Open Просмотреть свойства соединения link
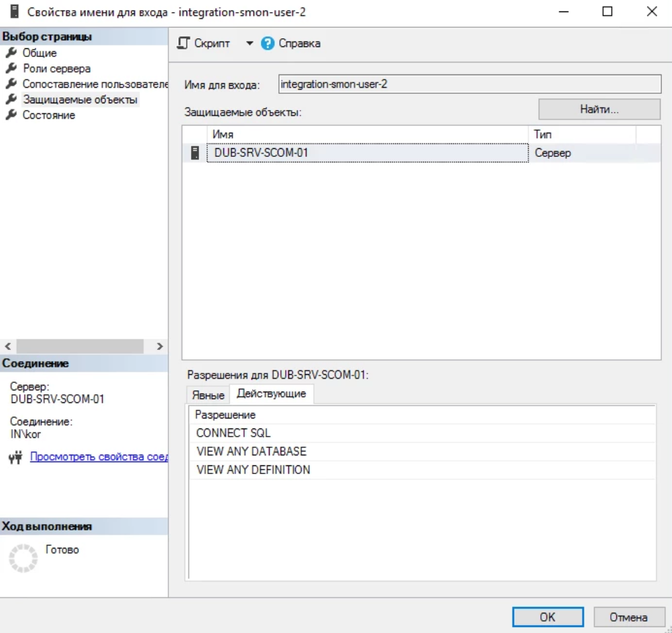The image size is (672, 633). pyautogui.click(x=99, y=457)
